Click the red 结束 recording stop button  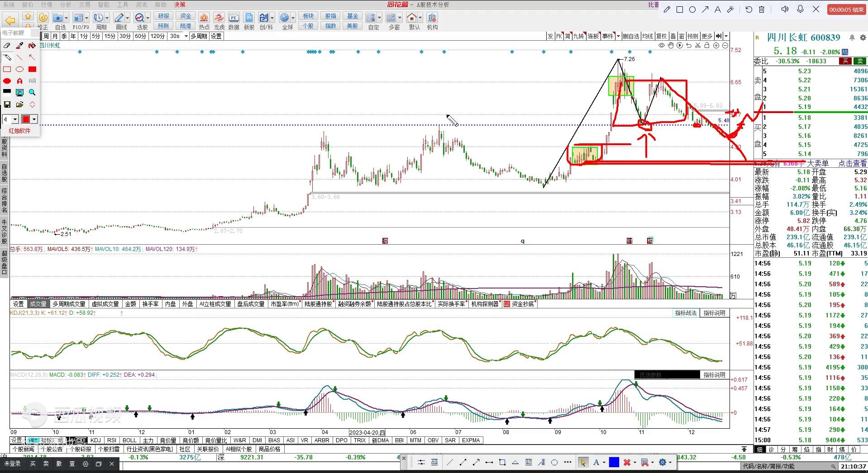[x=846, y=9]
